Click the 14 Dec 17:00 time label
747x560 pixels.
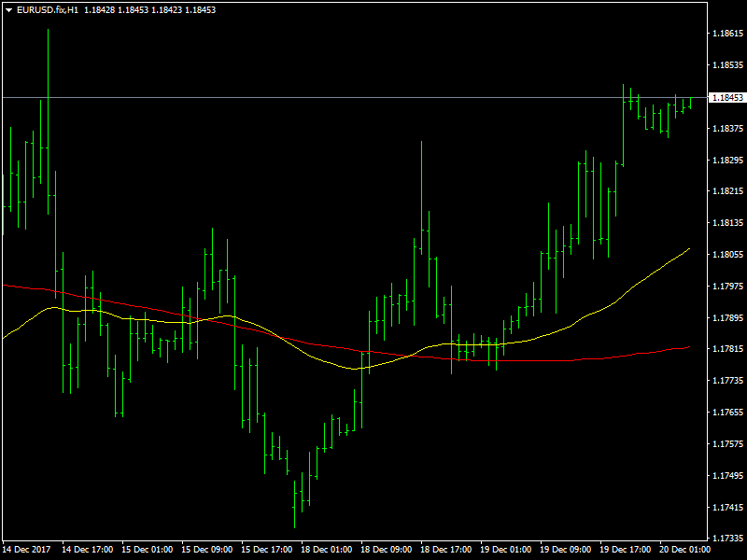pos(88,550)
